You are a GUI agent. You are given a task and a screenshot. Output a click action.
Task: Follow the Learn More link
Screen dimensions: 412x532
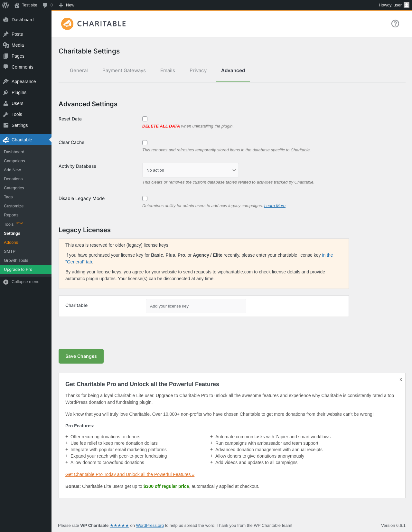point(275,206)
